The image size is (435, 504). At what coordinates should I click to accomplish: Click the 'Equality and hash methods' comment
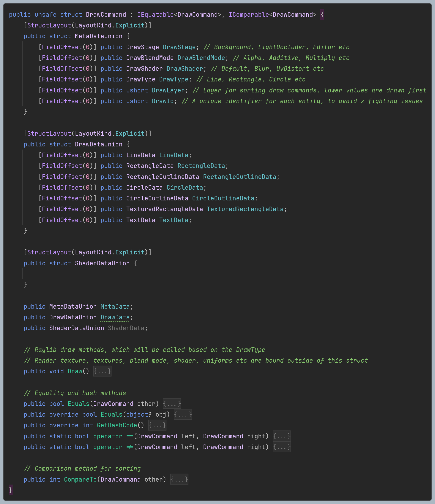(x=75, y=393)
